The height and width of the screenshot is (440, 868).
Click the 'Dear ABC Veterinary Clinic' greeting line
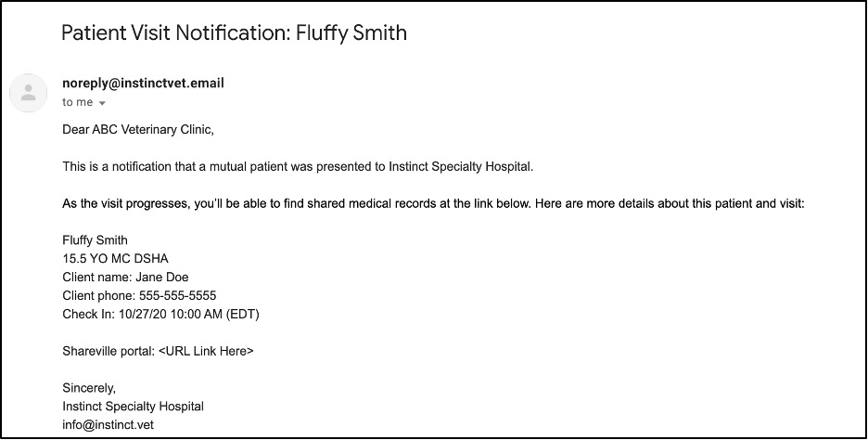pyautogui.click(x=138, y=130)
